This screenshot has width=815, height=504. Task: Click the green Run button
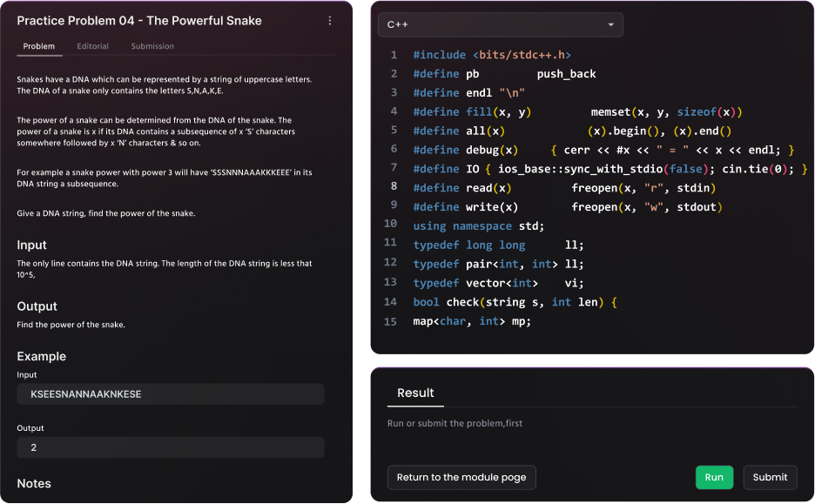(714, 477)
